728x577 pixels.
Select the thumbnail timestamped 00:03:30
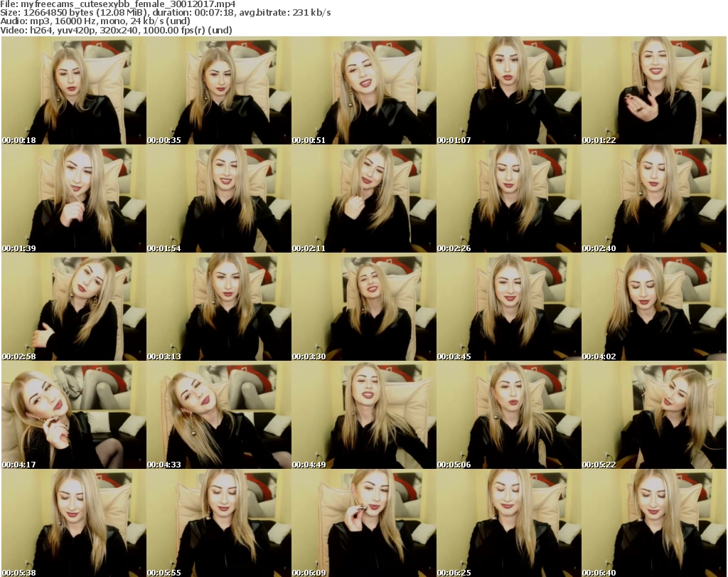(x=363, y=307)
